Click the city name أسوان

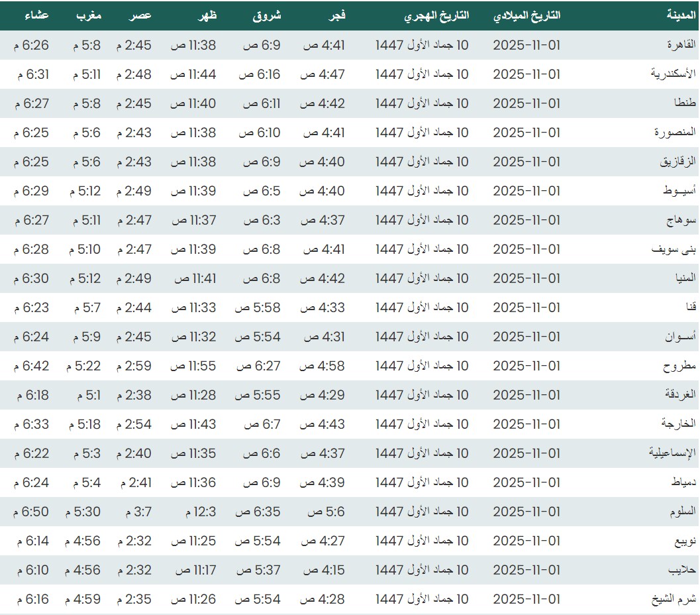(680, 337)
